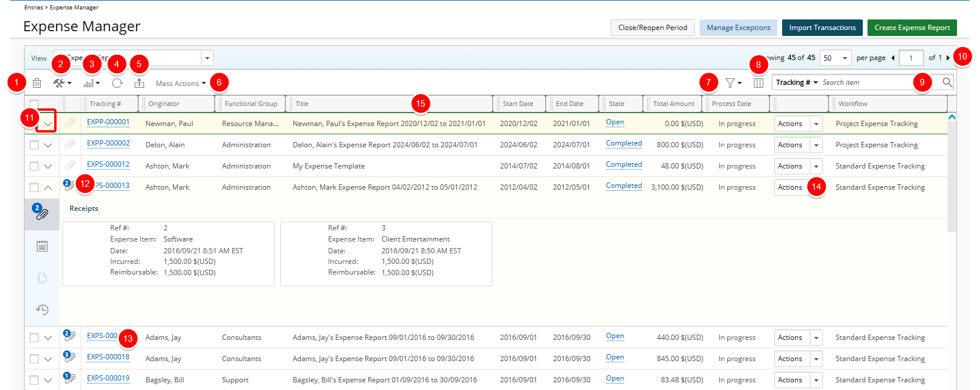
Task: Open the Mass Actions dropdown
Action: click(181, 84)
